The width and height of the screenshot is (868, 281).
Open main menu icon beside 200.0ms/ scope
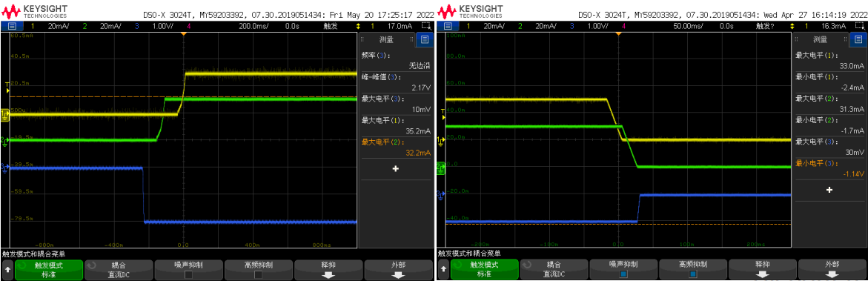coord(12,26)
